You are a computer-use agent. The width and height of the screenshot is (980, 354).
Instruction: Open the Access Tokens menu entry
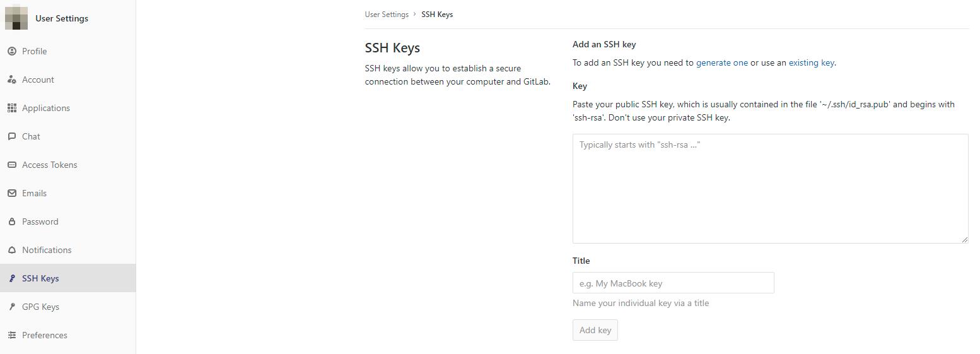point(67,165)
